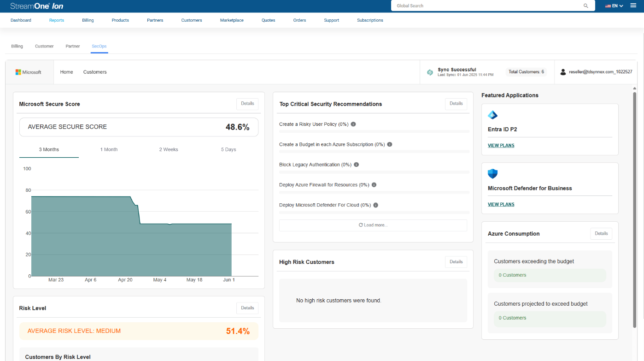Open the Customers menu in top navigation
This screenshot has width=644, height=361.
(192, 20)
